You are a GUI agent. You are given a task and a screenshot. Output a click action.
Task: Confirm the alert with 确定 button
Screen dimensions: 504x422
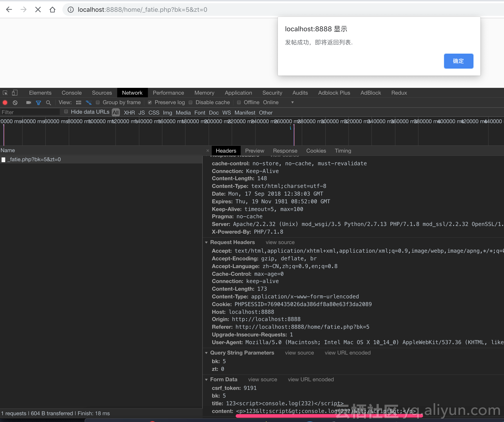[458, 61]
